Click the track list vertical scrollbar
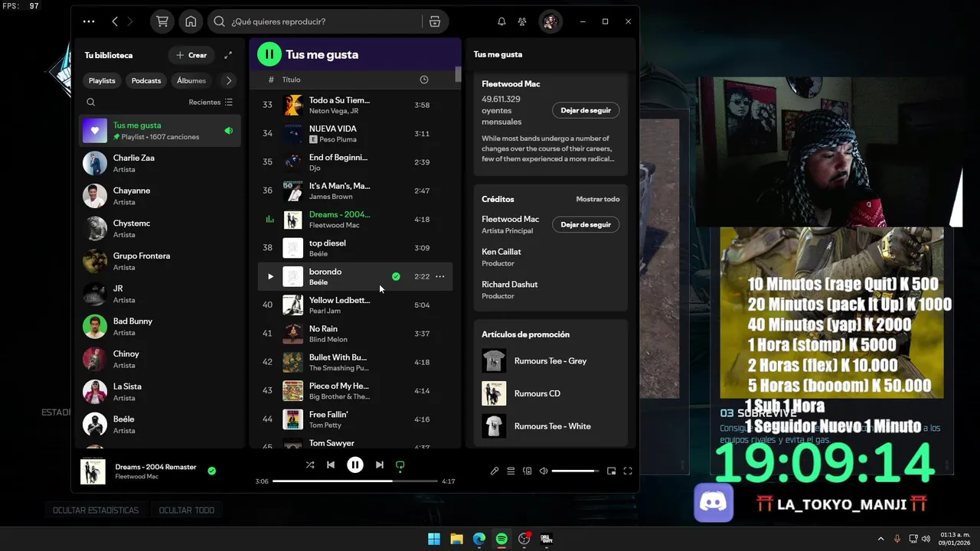 click(x=459, y=74)
